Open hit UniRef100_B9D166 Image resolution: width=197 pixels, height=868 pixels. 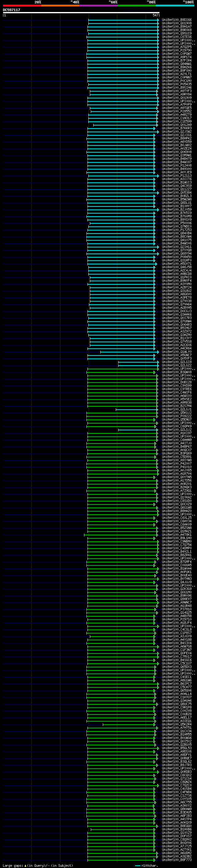(x=177, y=20)
